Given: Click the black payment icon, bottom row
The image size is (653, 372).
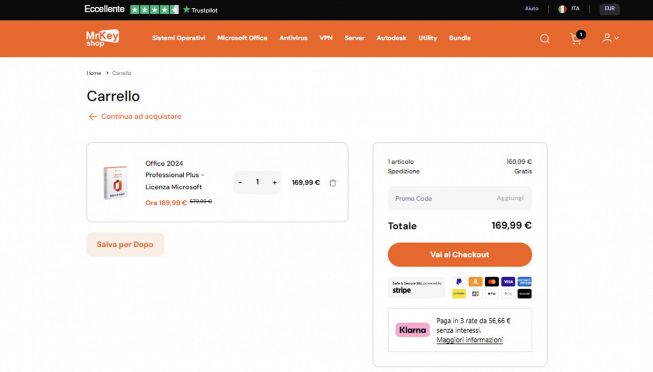Looking at the screenshot, I should [524, 294].
